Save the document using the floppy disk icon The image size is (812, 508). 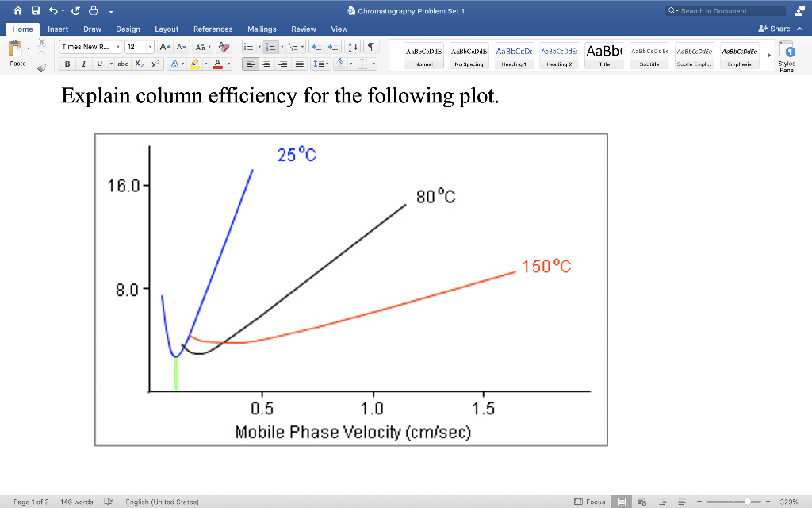pyautogui.click(x=35, y=11)
